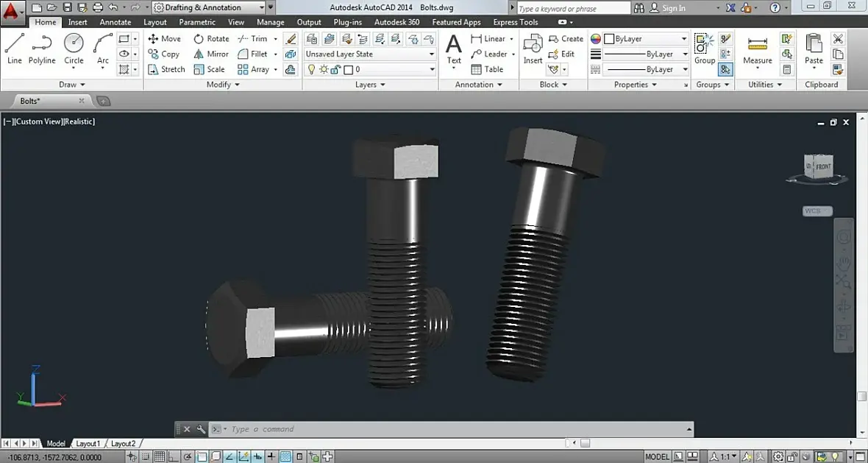
Task: Click the horizontal scrollbar thumb
Action: [x=585, y=443]
